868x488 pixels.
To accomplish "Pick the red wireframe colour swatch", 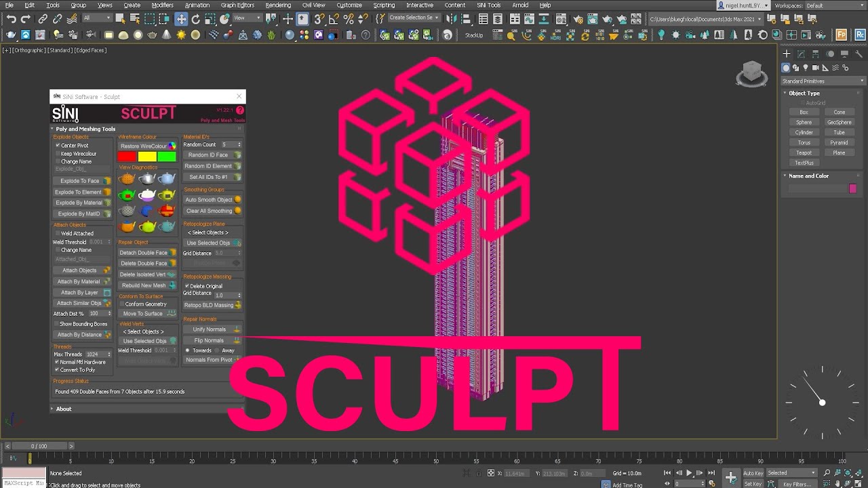I will click(x=127, y=157).
